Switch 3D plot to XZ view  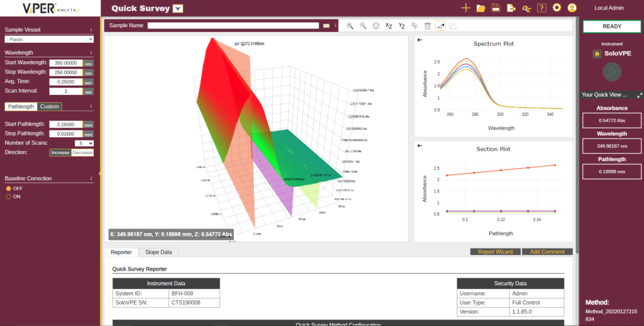pyautogui.click(x=389, y=26)
